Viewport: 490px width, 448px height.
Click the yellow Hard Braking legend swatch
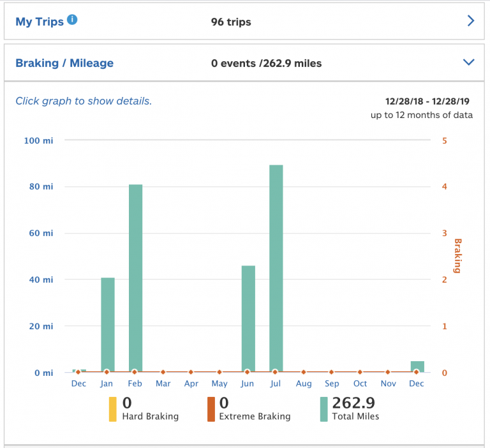click(112, 409)
